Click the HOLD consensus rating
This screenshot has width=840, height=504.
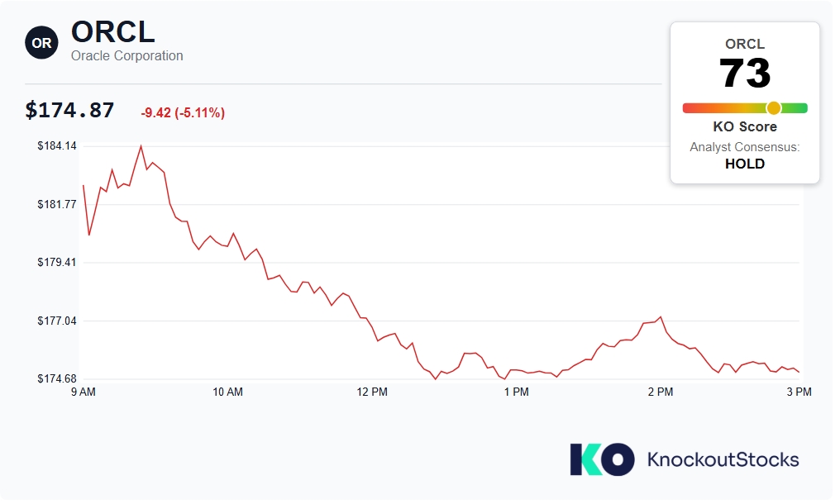745,164
